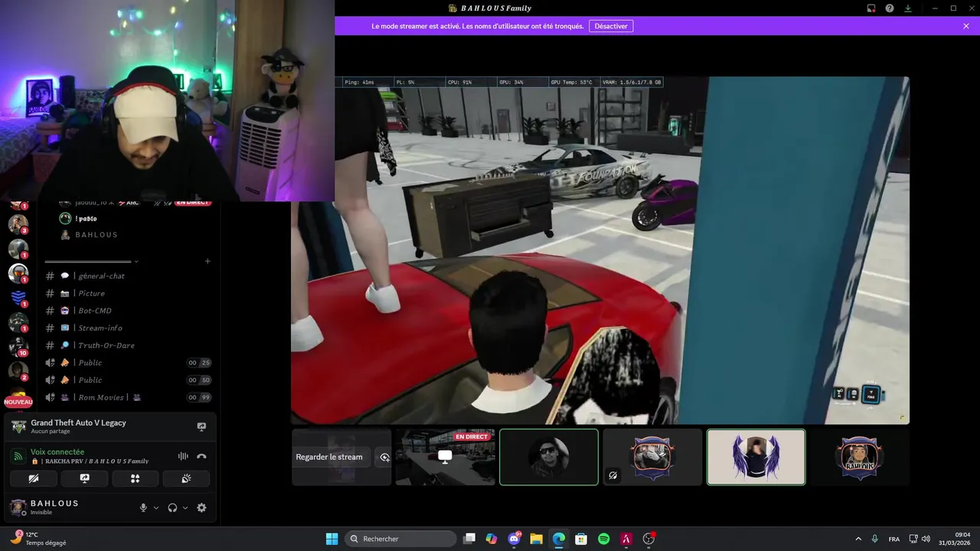Image resolution: width=980 pixels, height=551 pixels.
Task: Join Public voice channel with 50 limit
Action: 126,380
